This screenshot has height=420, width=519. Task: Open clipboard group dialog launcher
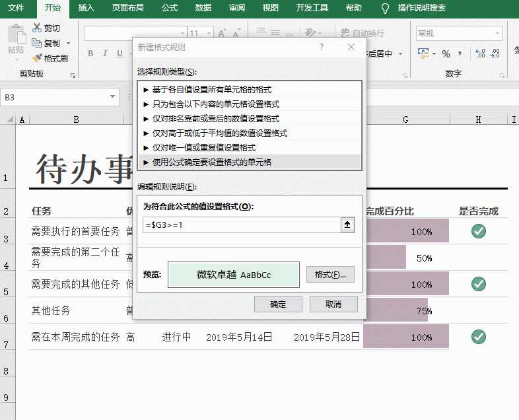pyautogui.click(x=73, y=75)
